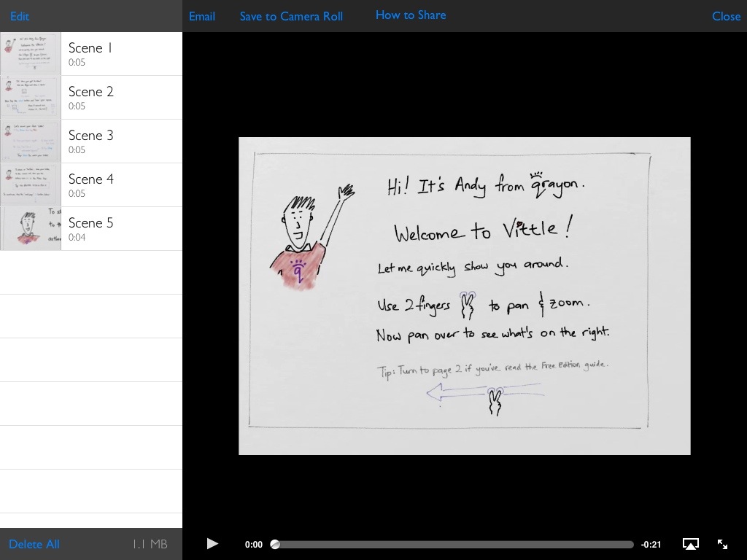Open Scene 3 thumbnail
Viewport: 747px width, 560px height.
(31, 141)
